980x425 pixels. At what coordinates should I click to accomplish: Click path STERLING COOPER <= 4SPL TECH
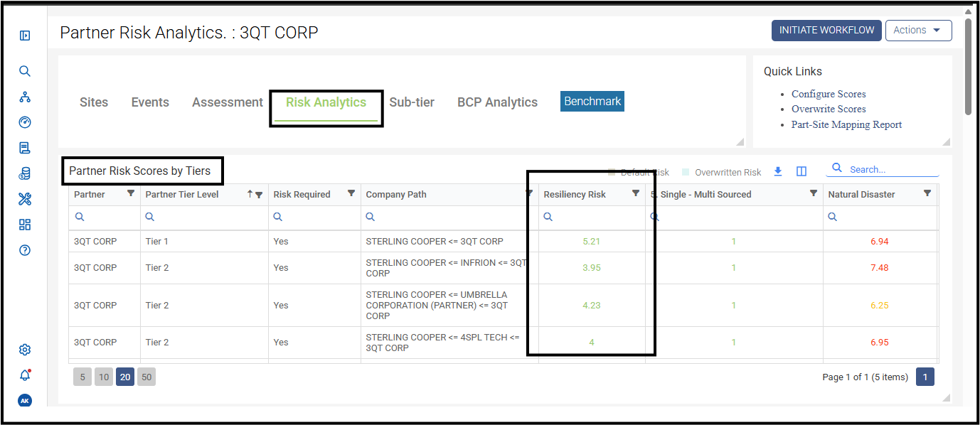click(x=442, y=343)
